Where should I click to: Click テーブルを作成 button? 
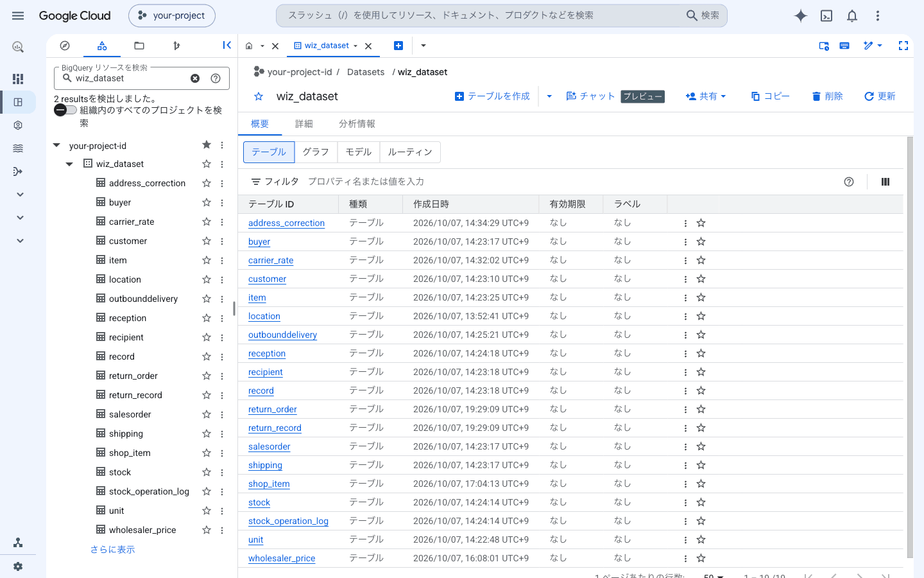pyautogui.click(x=492, y=96)
